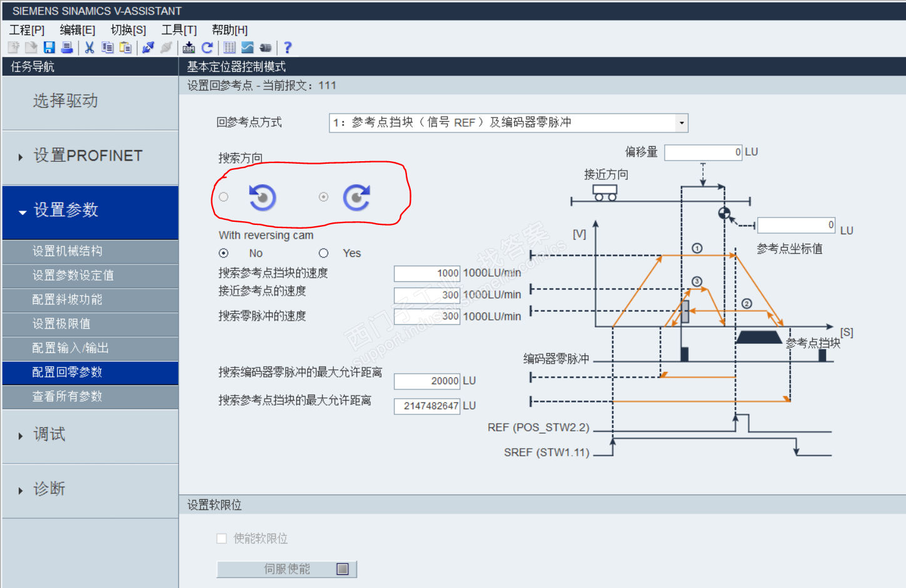Screen dimensions: 906x588
Task: Open 查看所有参数 page
Action: [90, 397]
